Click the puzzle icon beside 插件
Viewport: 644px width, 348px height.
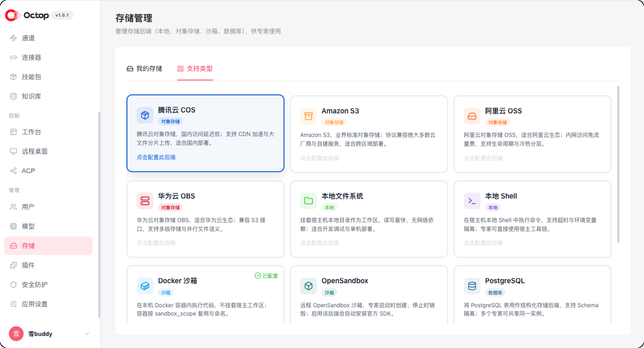tap(13, 265)
